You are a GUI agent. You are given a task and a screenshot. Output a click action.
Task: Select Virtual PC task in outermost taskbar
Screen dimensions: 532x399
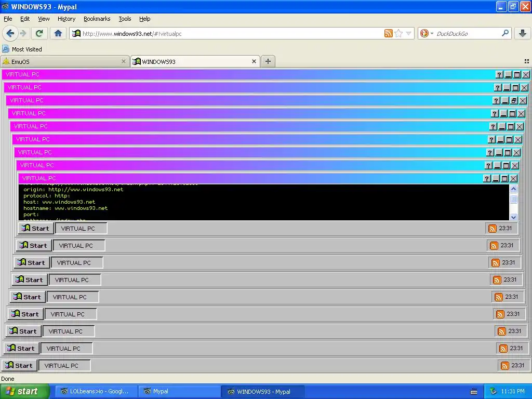64,366
